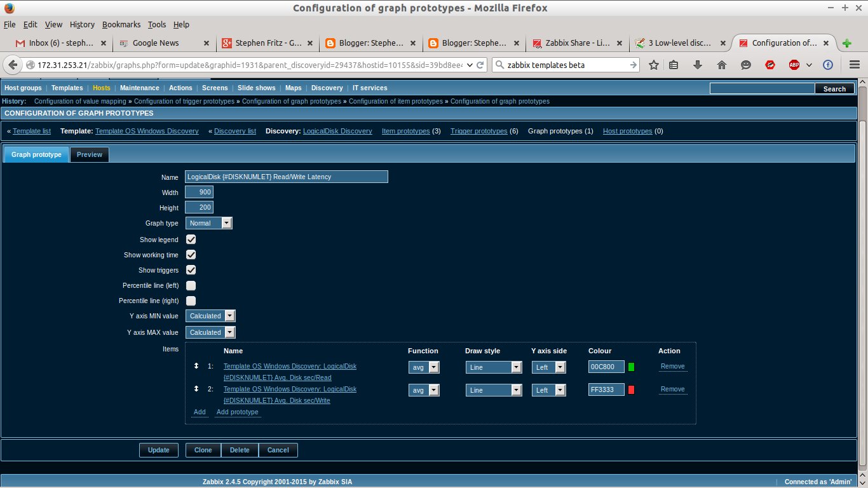Click the Update button

[x=158, y=450]
